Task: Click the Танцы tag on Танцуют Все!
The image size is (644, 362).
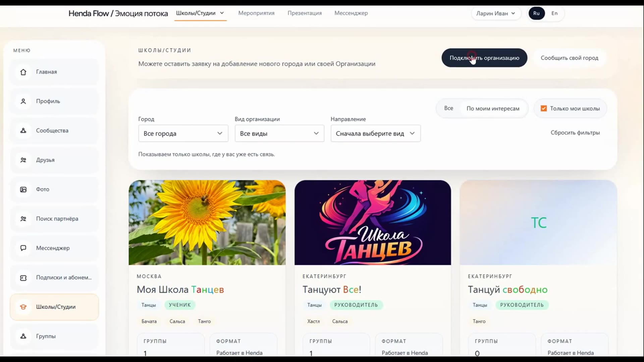Action: tap(314, 305)
